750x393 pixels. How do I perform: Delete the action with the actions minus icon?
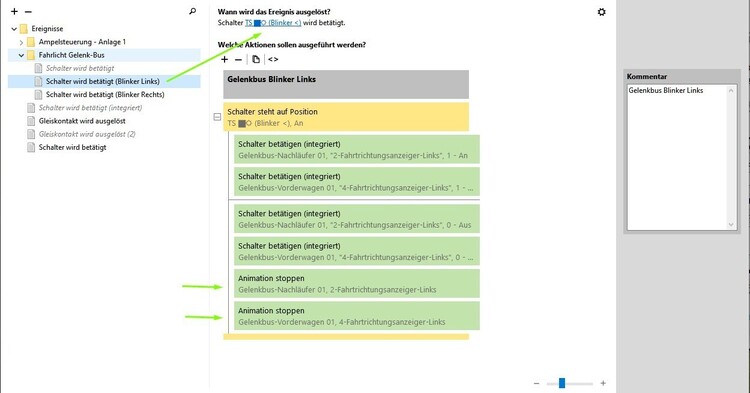238,59
